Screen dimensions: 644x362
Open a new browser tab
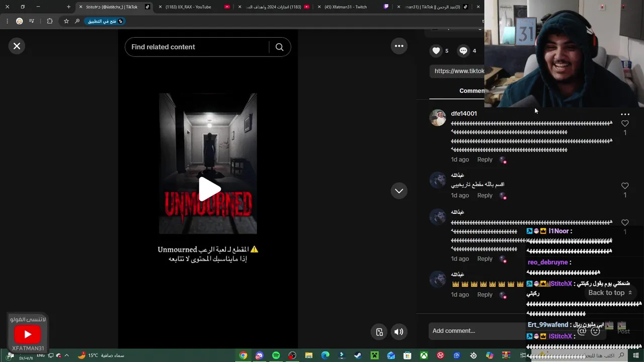click(69, 7)
